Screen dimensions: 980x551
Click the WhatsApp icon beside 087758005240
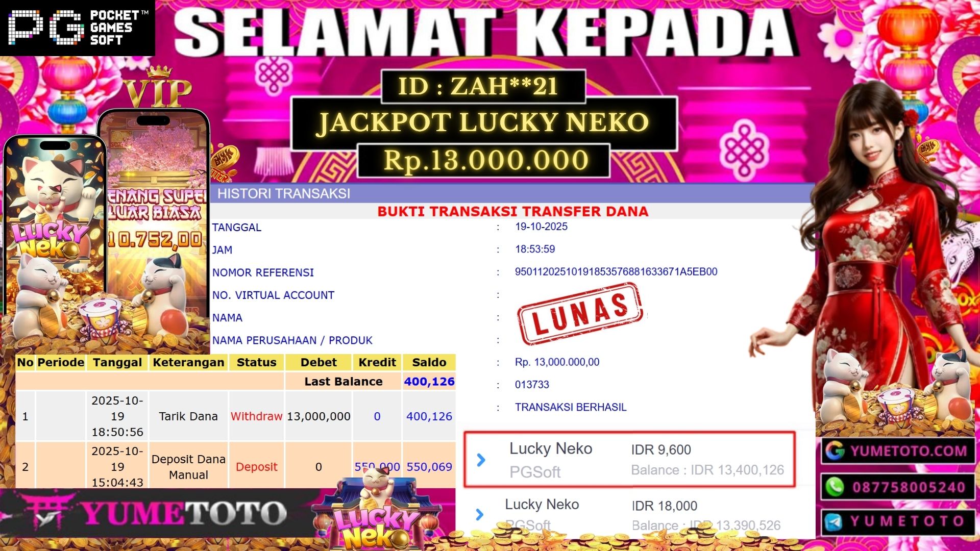point(835,487)
